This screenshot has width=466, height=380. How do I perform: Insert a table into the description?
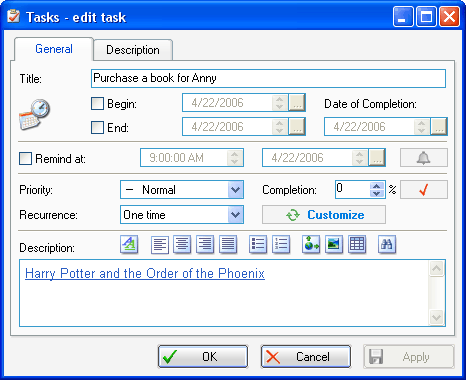click(x=357, y=245)
